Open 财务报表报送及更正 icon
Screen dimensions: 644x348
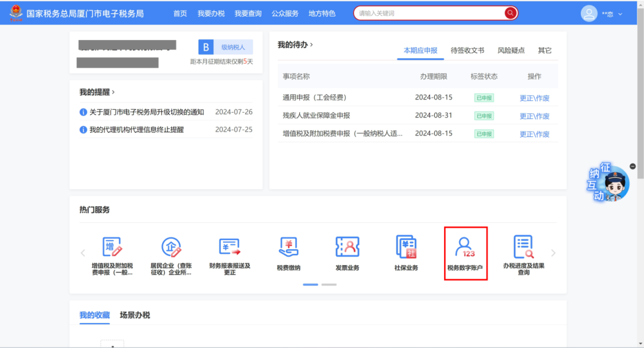230,247
